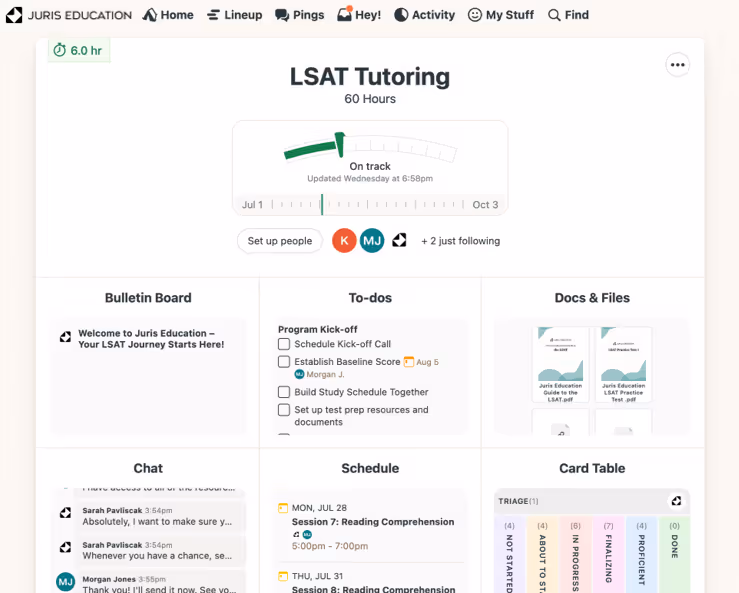Image resolution: width=739 pixels, height=593 pixels.
Task: Click the orange K avatar
Action: pos(345,241)
